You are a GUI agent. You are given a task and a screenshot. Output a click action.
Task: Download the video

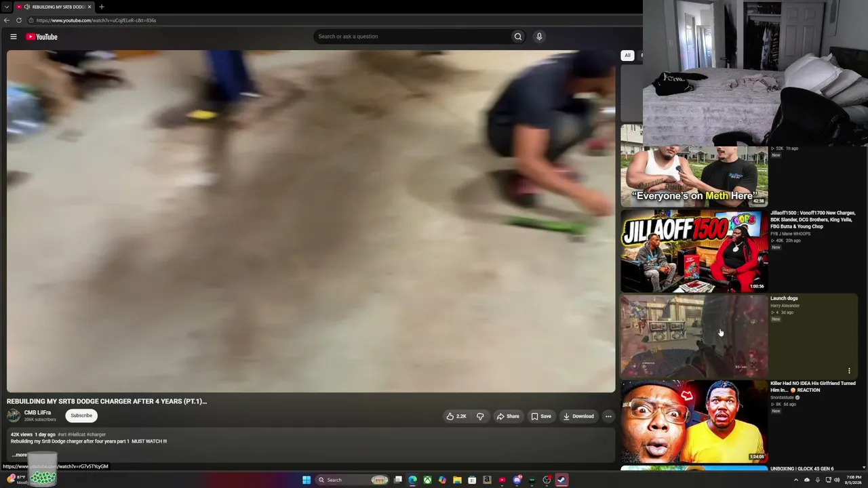[578, 416]
